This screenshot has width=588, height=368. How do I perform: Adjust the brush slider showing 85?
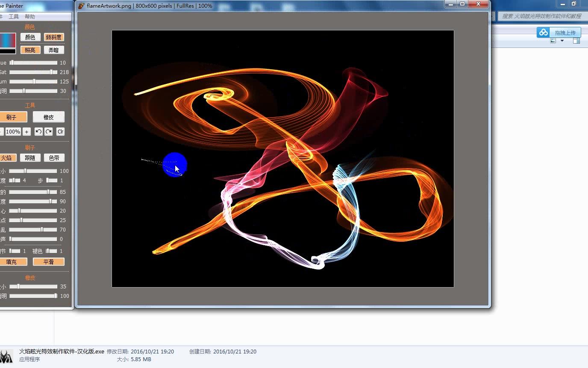click(x=33, y=192)
